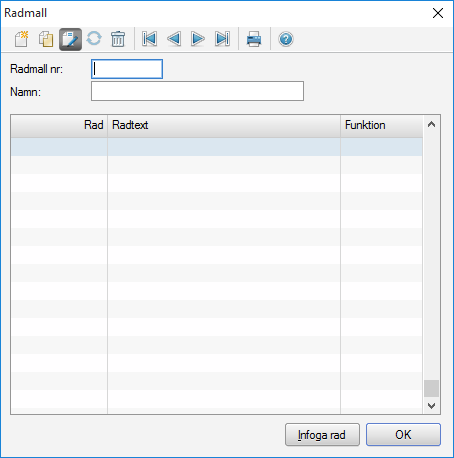
Task: Select the Rad column header
Action: pyautogui.click(x=59, y=126)
